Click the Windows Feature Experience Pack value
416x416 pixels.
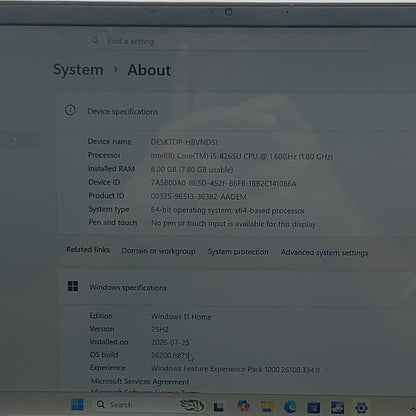point(235,369)
